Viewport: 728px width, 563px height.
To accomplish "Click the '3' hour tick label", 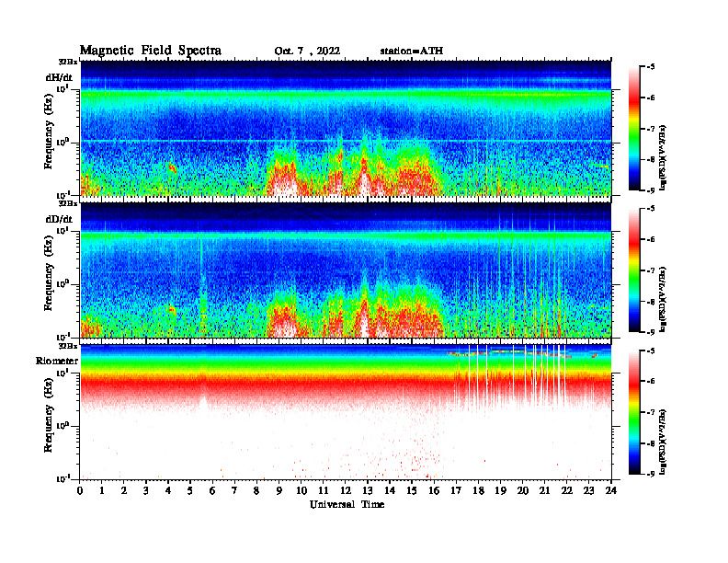I will (x=146, y=491).
